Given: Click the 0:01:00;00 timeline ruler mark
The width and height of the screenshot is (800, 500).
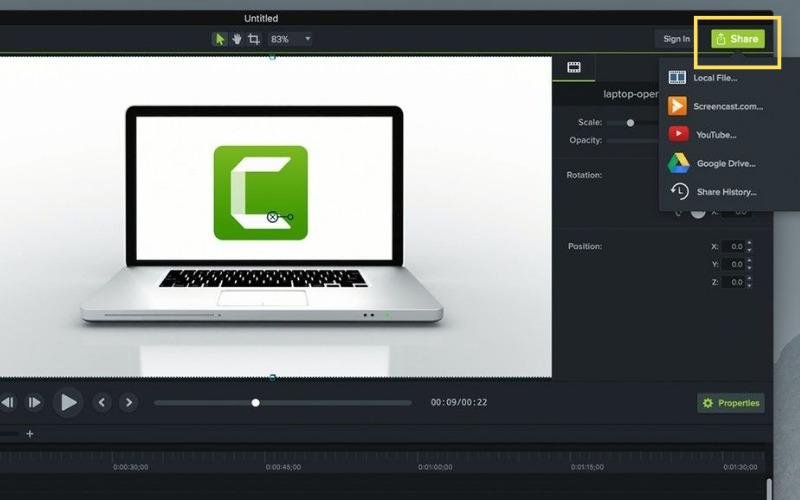Looking at the screenshot, I should click(435, 467).
